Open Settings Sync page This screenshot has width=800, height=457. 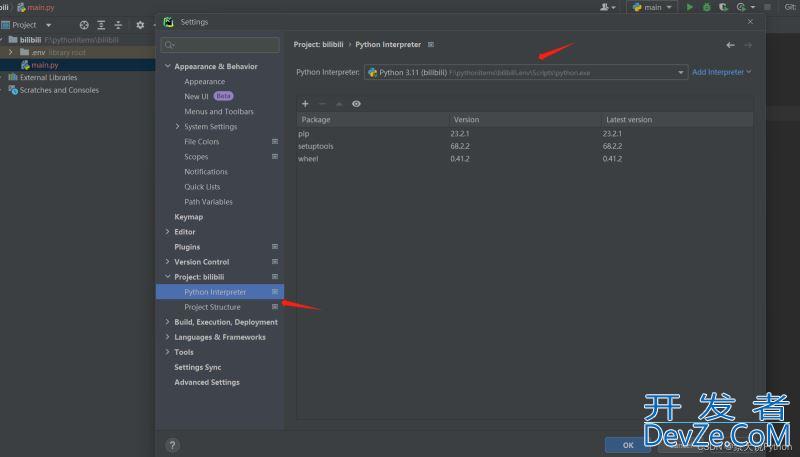click(x=197, y=367)
